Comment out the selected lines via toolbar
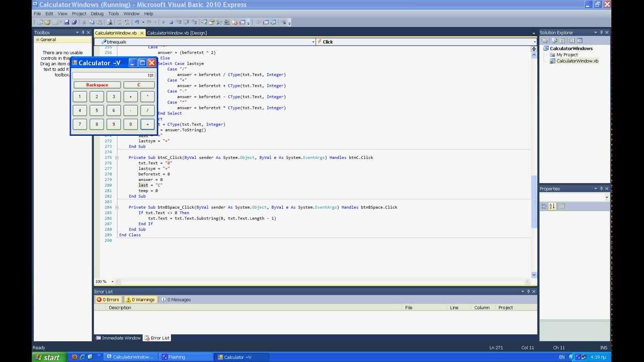The image size is (644, 362). coord(120,22)
